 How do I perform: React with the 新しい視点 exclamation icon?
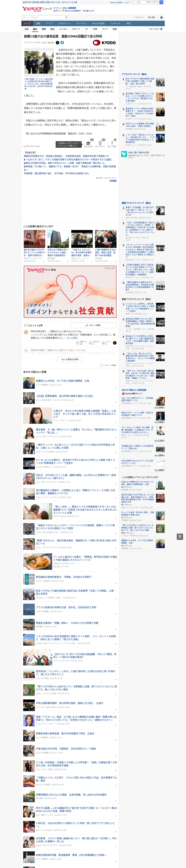click(x=112, y=143)
